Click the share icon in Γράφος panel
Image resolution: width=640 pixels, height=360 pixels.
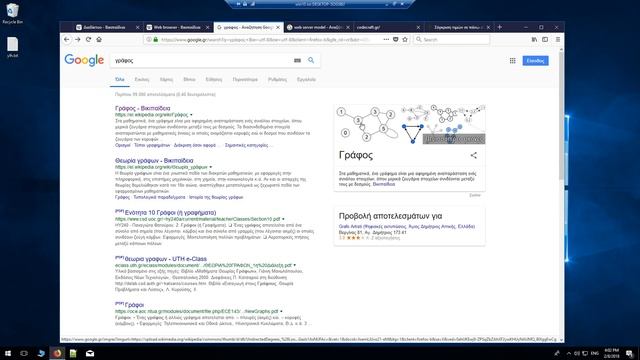coord(473,155)
